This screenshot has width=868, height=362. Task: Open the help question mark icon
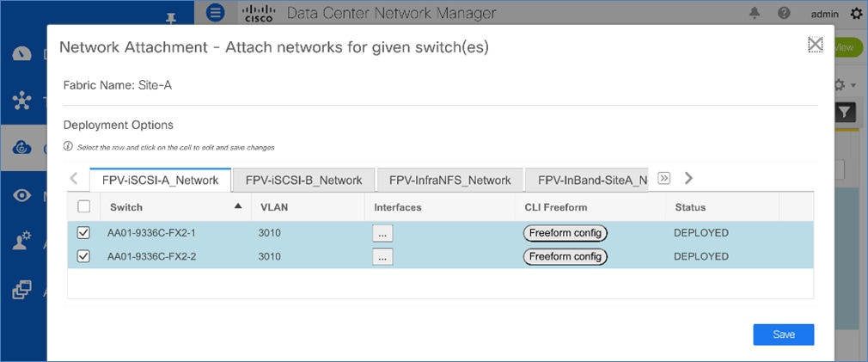[x=784, y=13]
